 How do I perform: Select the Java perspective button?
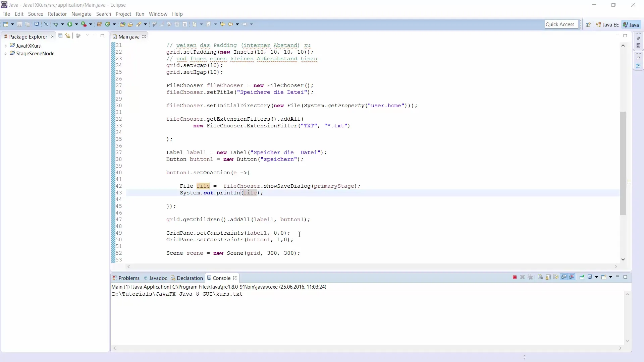tap(631, 24)
